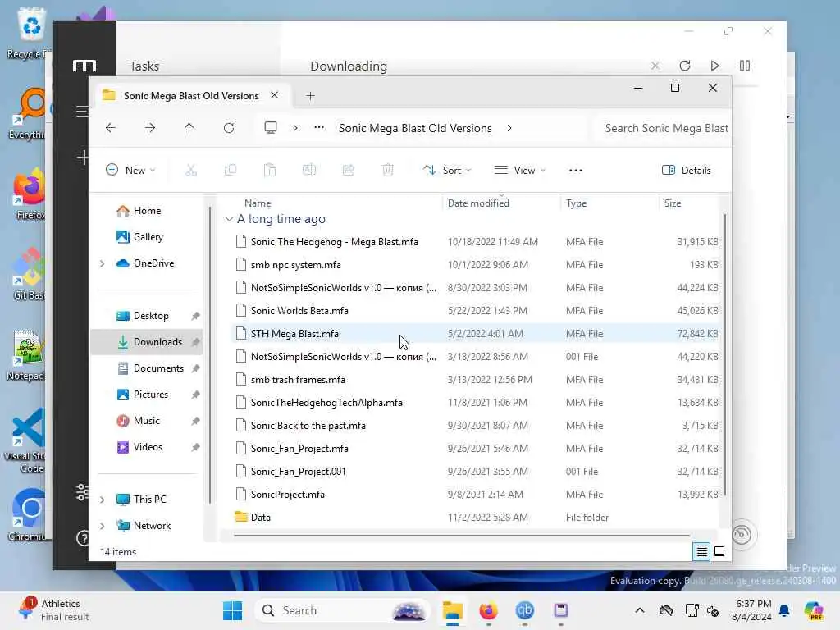Open the Windows Start menu
The image size is (840, 630).
coord(232,610)
